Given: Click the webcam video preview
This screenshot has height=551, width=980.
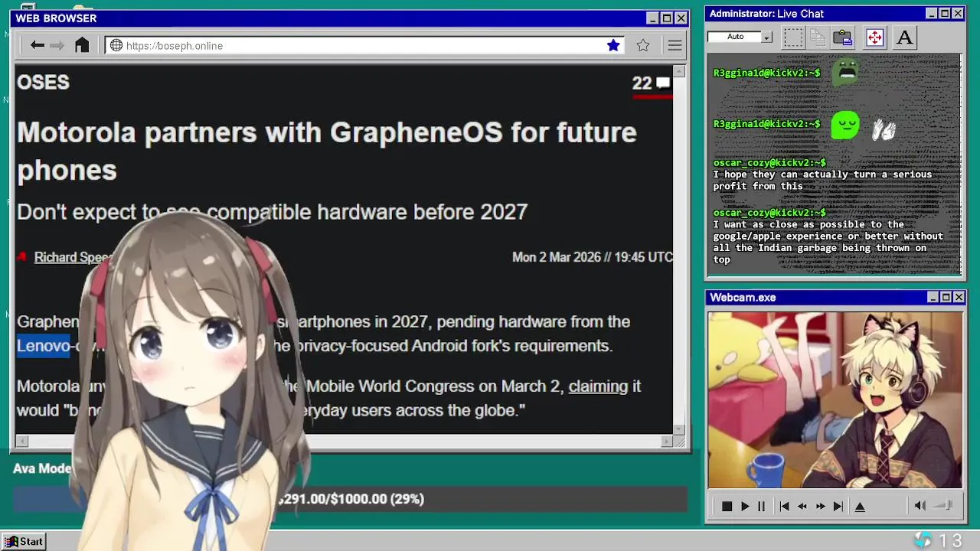Looking at the screenshot, I should click(835, 399).
